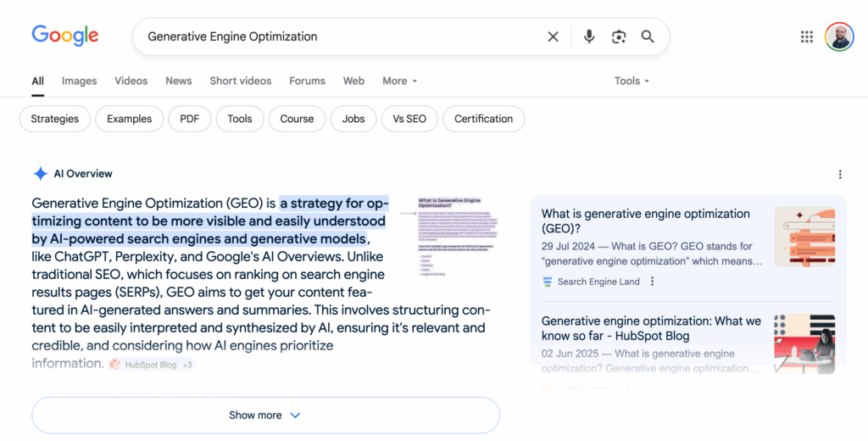Switch to the Web tab
This screenshot has height=441, width=868.
[x=353, y=81]
